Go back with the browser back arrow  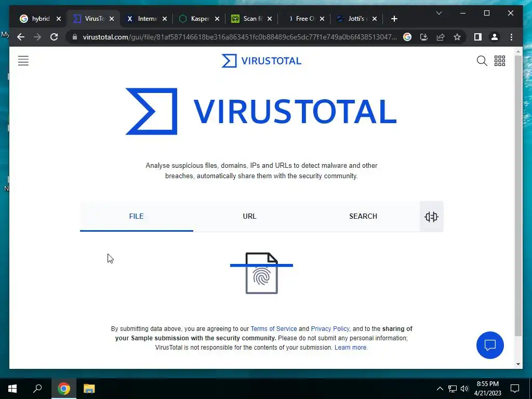tap(21, 37)
